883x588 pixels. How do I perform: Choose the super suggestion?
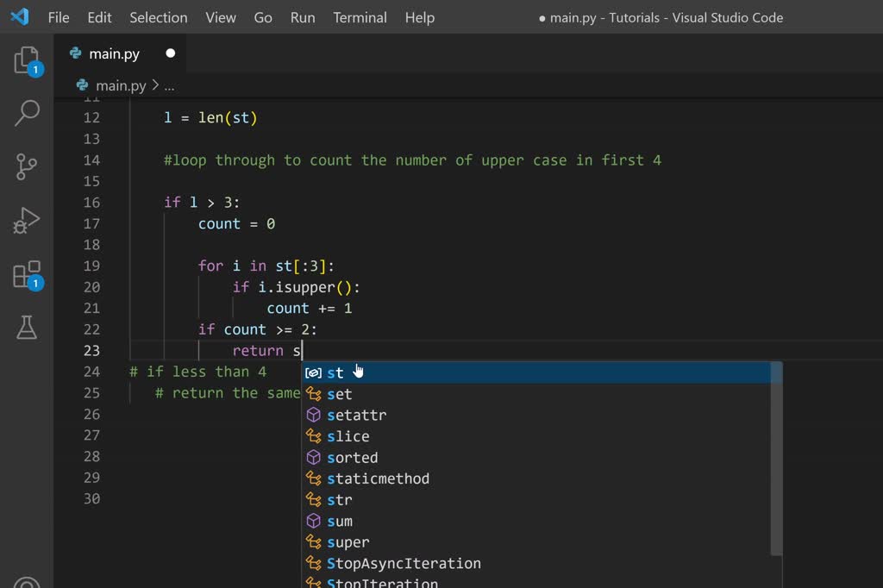537,541
